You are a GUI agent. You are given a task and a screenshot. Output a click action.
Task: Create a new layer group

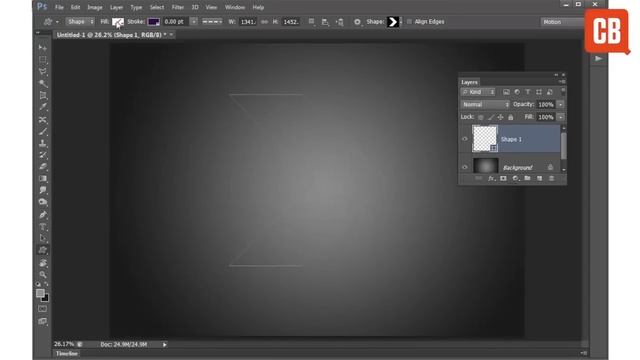pyautogui.click(x=527, y=178)
